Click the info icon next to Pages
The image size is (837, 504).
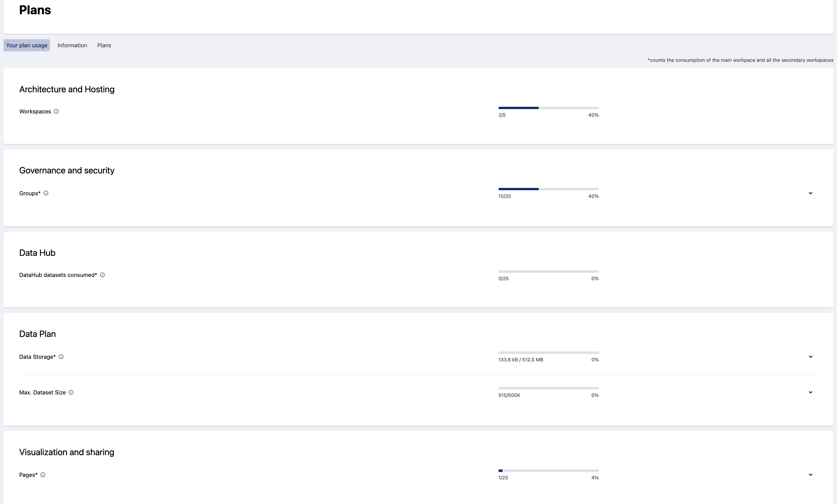point(43,475)
